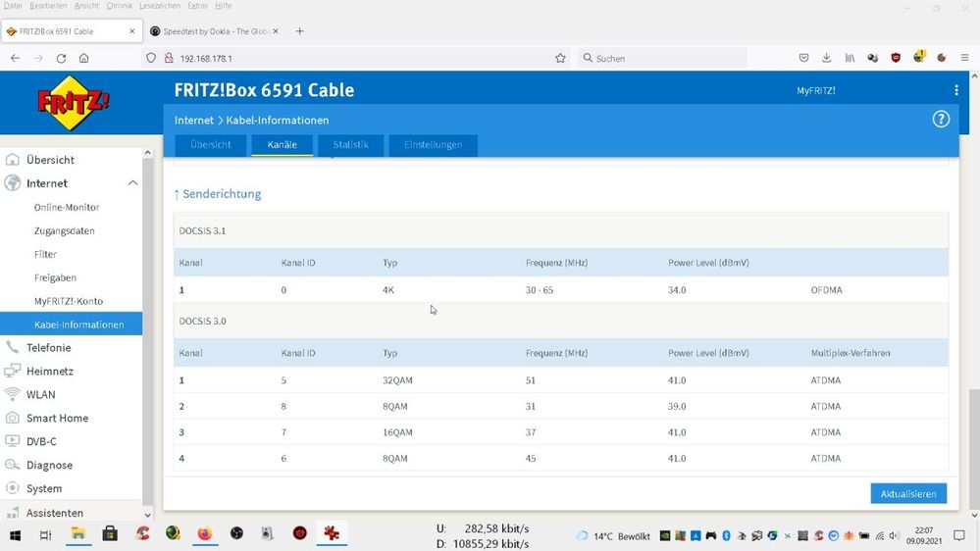Open MyFRITZ!-Konto in the sidebar
980x551 pixels.
coord(69,301)
